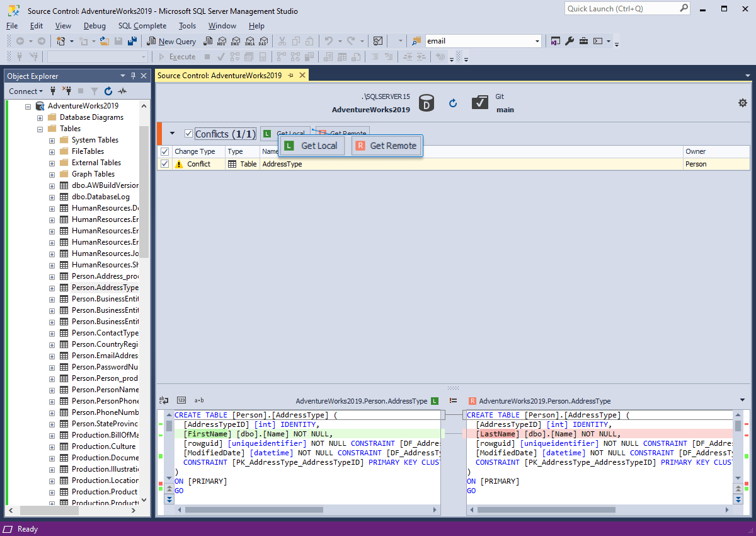Screen dimensions: 756x536
Task: Expand the Database Diagrams node
Action: [40, 117]
